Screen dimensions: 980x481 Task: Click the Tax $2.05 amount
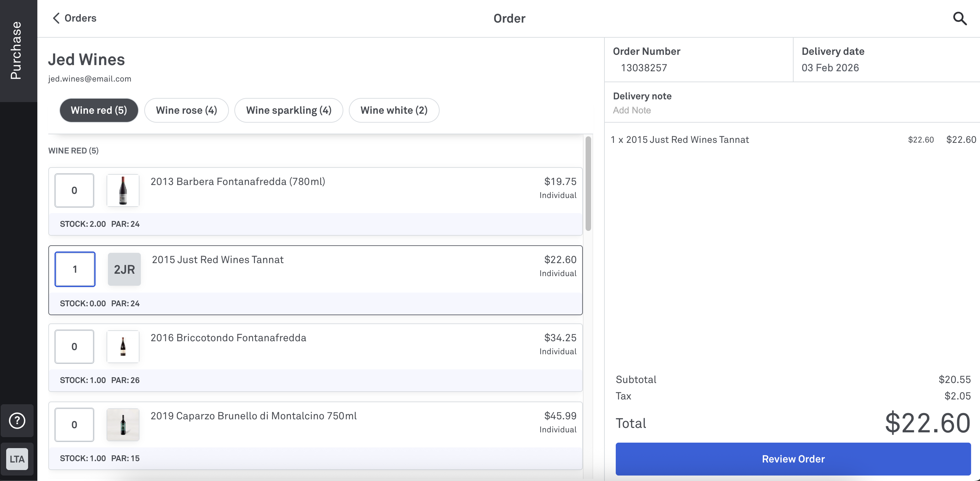pyautogui.click(x=957, y=396)
